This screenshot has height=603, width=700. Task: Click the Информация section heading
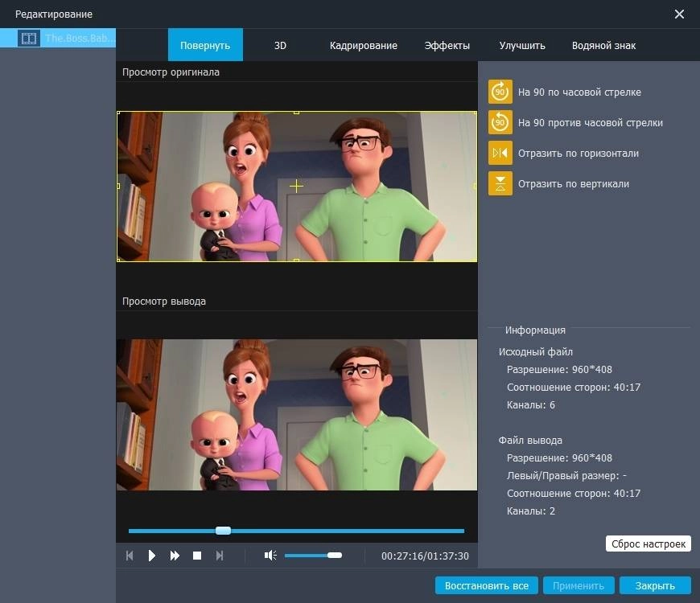pos(535,330)
